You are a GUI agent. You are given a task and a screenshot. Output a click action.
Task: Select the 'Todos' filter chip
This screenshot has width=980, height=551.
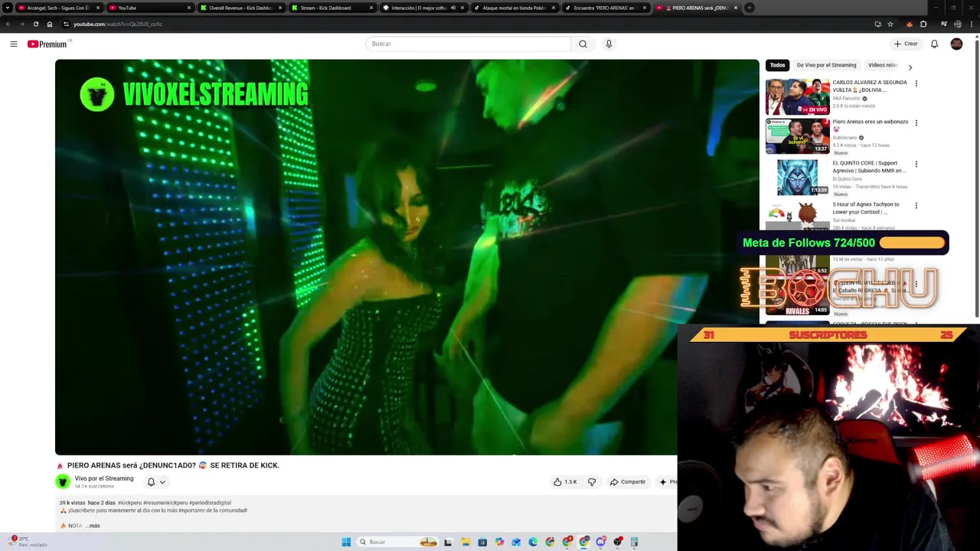tap(778, 65)
